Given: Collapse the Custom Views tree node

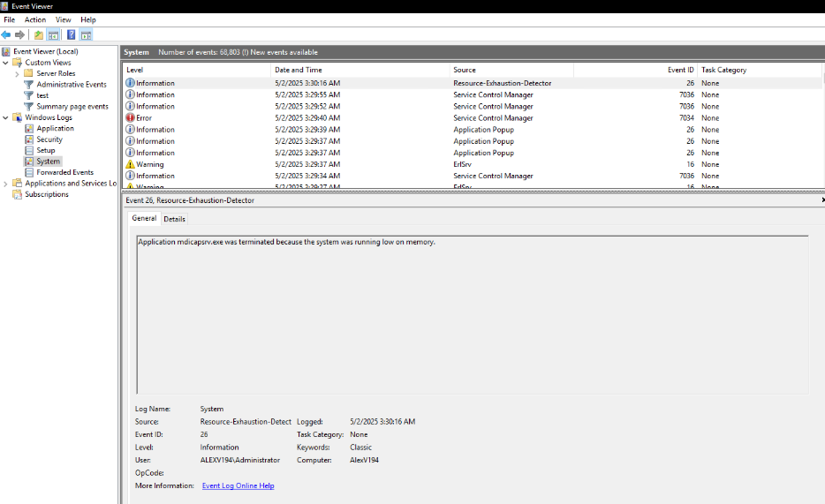Looking at the screenshot, I should click(x=6, y=63).
